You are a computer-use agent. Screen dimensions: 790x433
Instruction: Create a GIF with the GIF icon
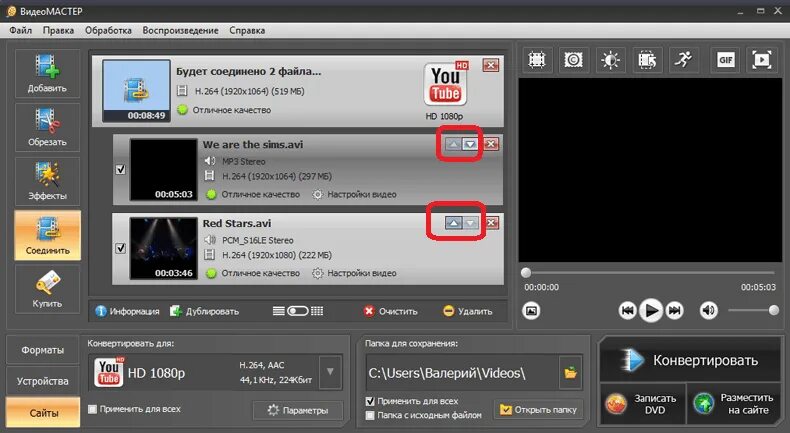pyautogui.click(x=726, y=60)
